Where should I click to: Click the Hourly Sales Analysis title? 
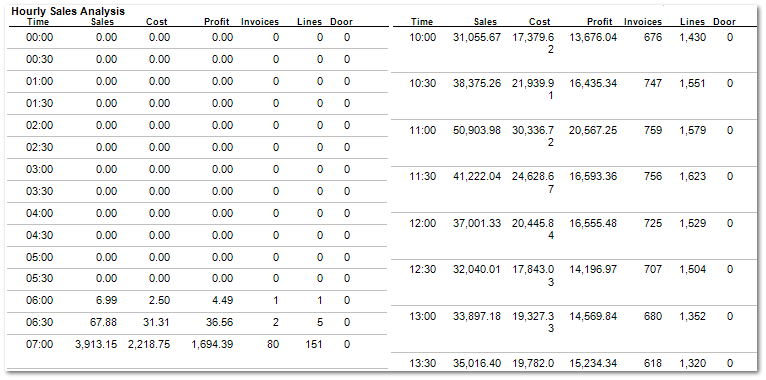(x=67, y=11)
